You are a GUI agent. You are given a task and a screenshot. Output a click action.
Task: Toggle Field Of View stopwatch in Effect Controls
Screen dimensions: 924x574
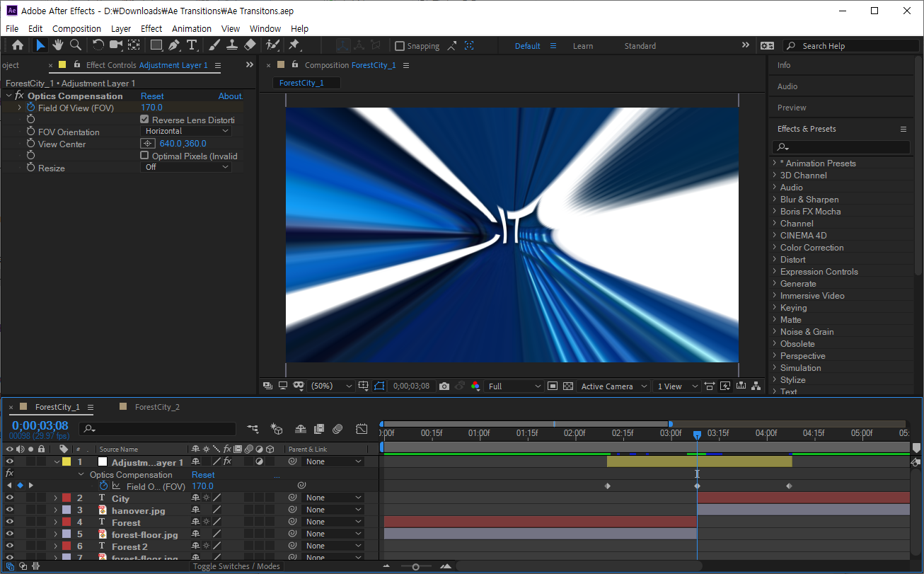pos(30,108)
